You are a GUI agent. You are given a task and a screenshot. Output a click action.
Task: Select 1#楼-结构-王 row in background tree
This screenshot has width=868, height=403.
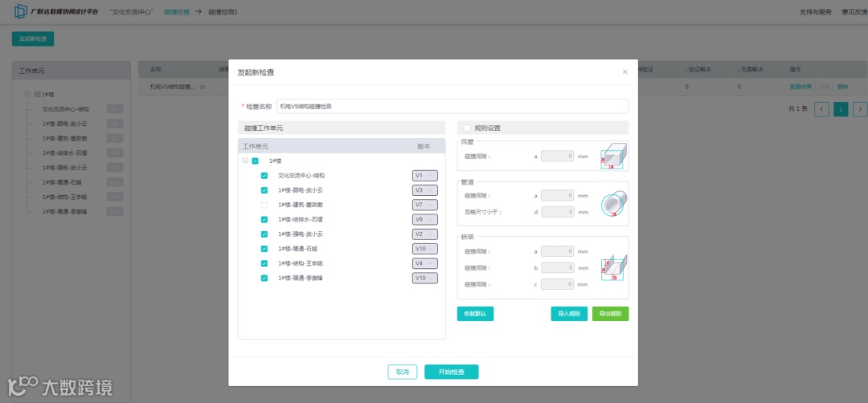coord(64,197)
